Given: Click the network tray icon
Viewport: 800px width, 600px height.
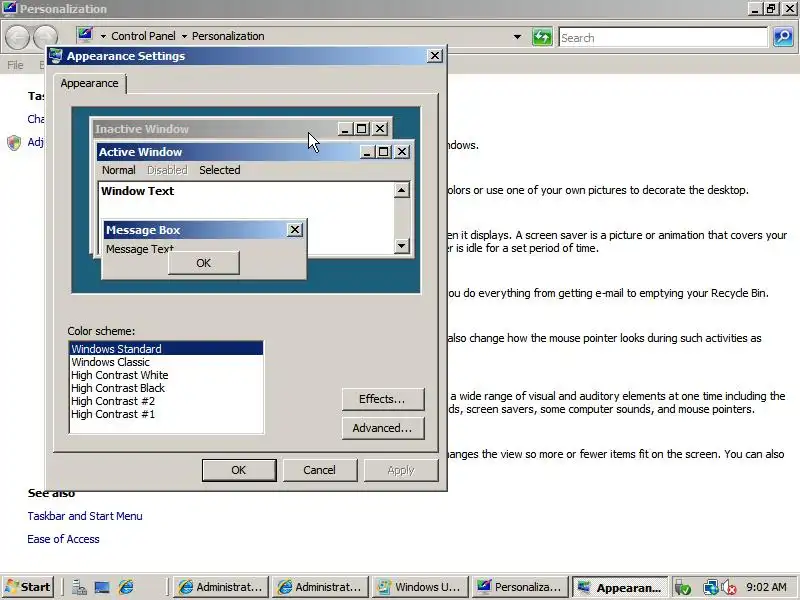Looking at the screenshot, I should click(711, 588).
